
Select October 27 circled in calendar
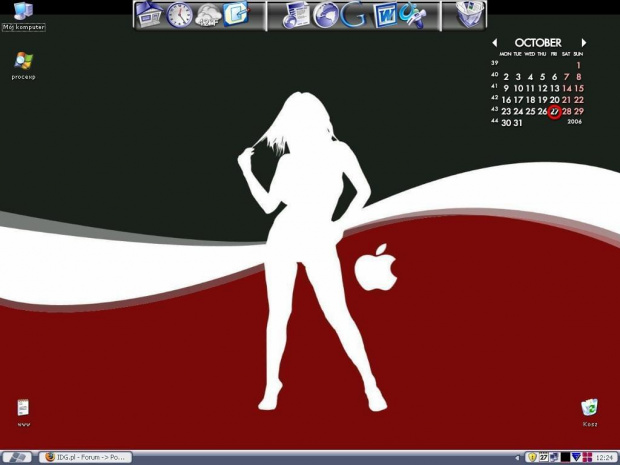[555, 111]
